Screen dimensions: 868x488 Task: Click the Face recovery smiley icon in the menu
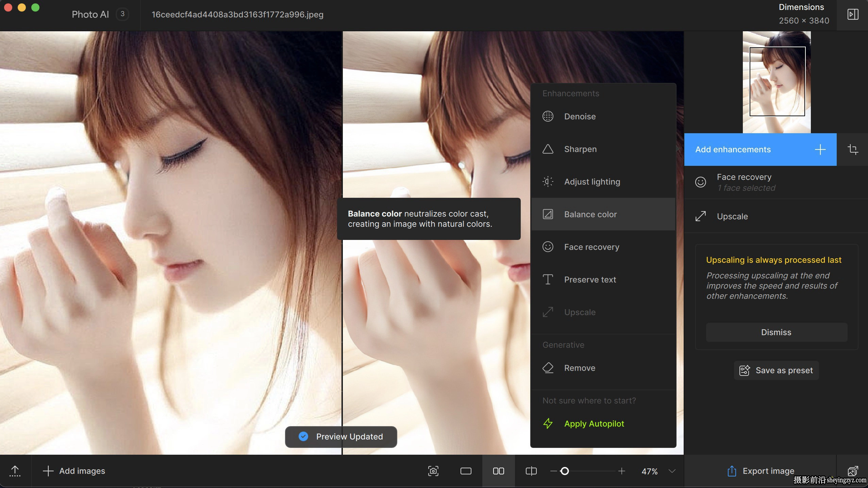click(x=548, y=247)
